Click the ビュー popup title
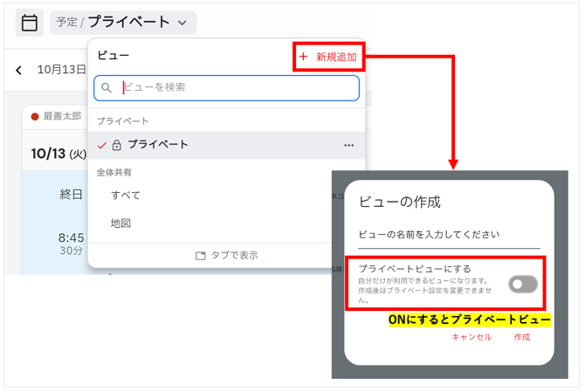The width and height of the screenshot is (585, 392). [x=114, y=56]
